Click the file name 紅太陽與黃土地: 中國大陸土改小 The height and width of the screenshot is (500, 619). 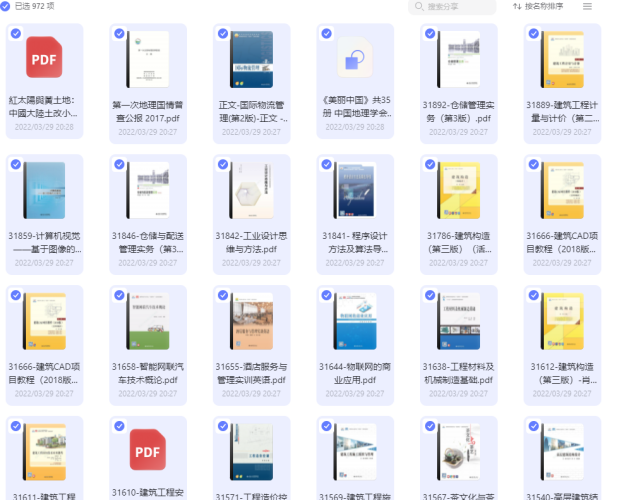[x=43, y=107]
